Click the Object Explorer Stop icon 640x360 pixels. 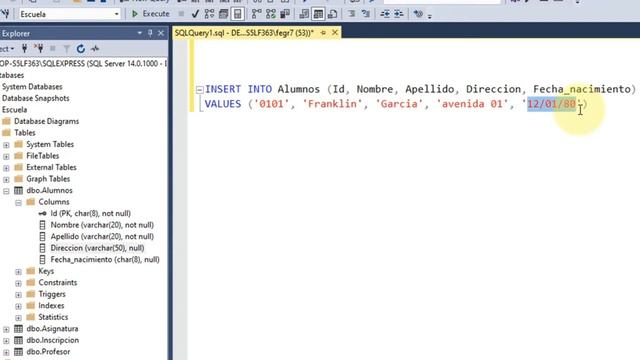(x=53, y=49)
